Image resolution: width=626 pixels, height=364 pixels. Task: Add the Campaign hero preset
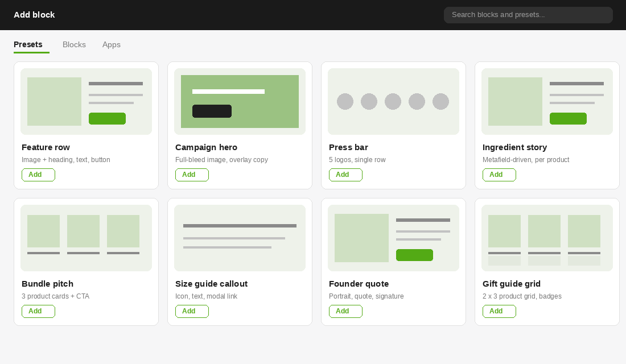[x=192, y=175]
